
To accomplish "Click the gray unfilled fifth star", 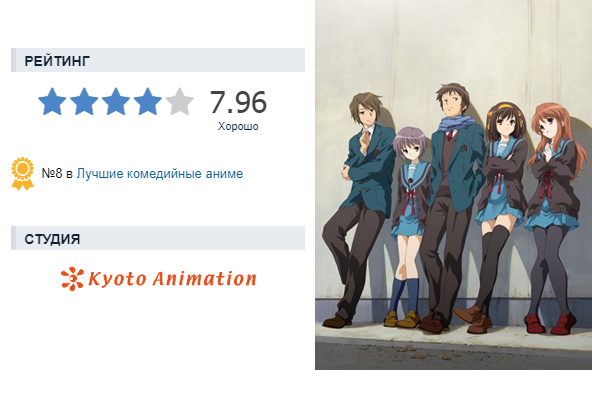I will [180, 101].
